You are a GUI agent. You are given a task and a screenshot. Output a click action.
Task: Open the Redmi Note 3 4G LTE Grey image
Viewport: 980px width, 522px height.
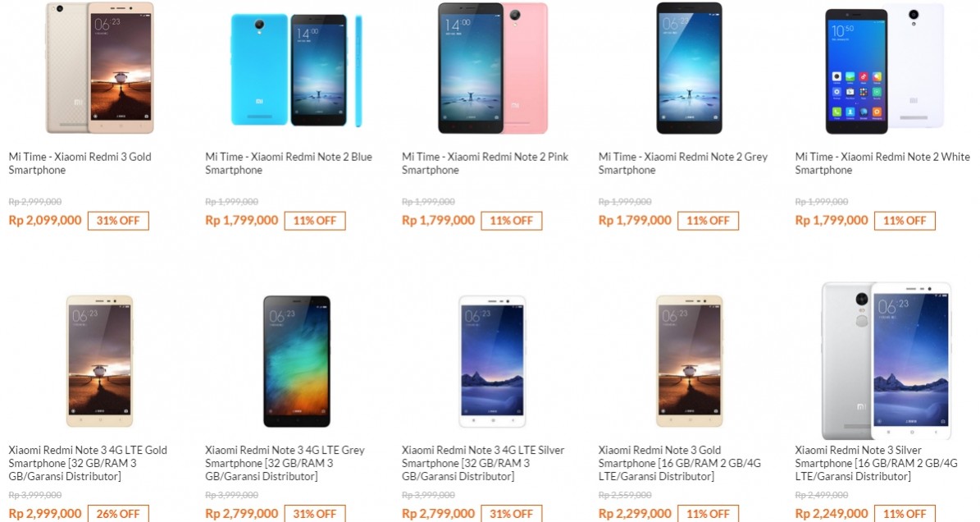click(296, 361)
